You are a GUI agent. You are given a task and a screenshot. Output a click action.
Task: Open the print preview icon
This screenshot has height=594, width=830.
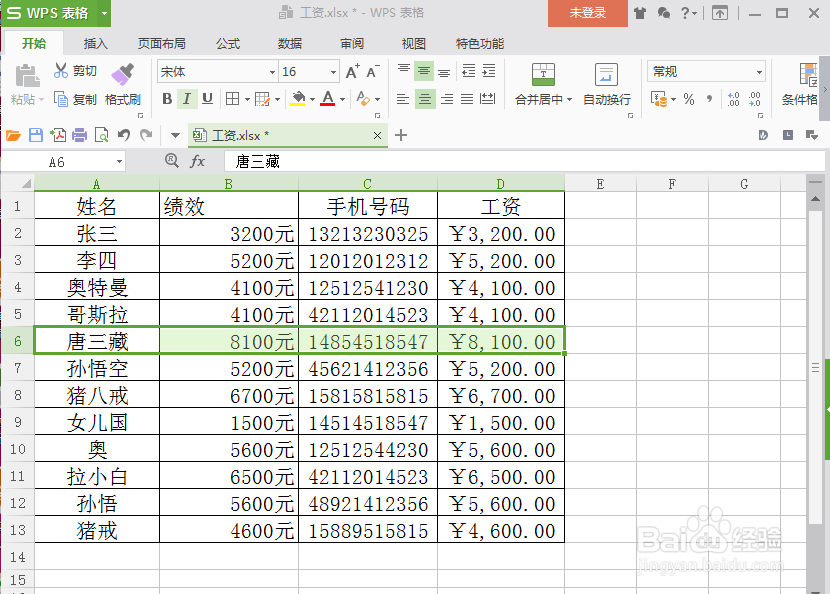(102, 135)
